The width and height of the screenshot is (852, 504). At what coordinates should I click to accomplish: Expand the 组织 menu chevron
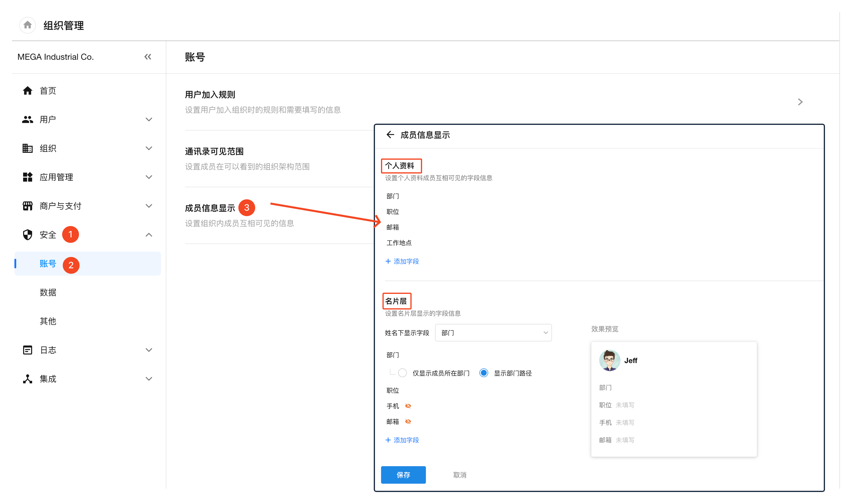click(x=149, y=148)
